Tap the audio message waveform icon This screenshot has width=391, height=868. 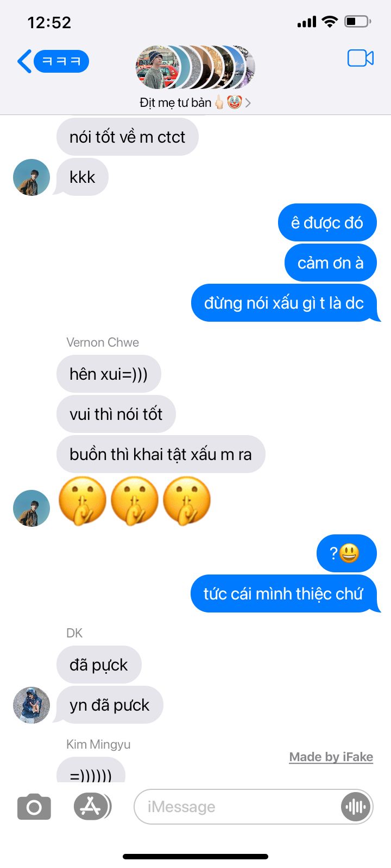[355, 807]
